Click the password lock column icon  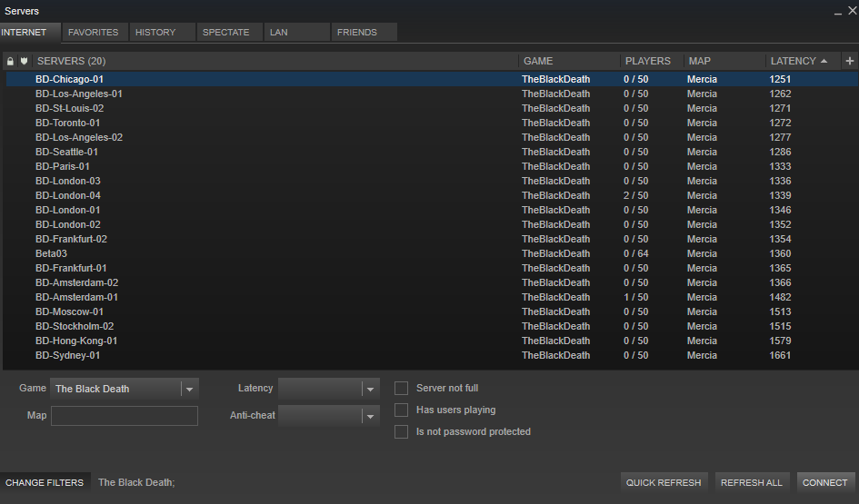pyautogui.click(x=10, y=61)
